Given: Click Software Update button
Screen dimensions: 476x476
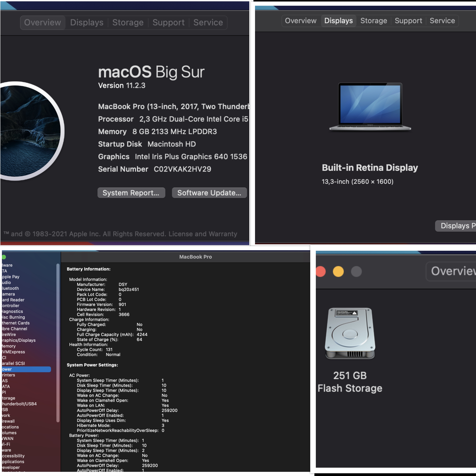Looking at the screenshot, I should (209, 193).
